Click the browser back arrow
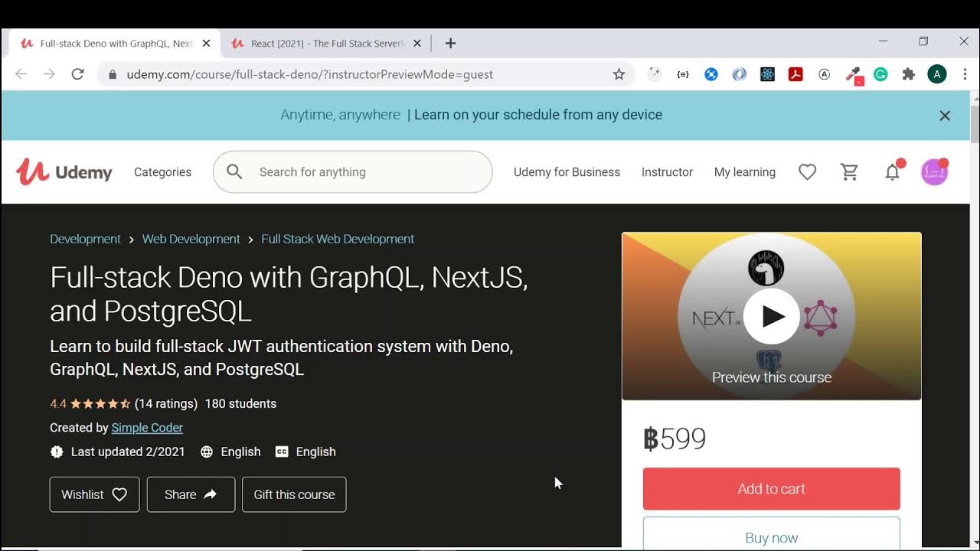Screen dimensions: 980x551 pyautogui.click(x=21, y=74)
